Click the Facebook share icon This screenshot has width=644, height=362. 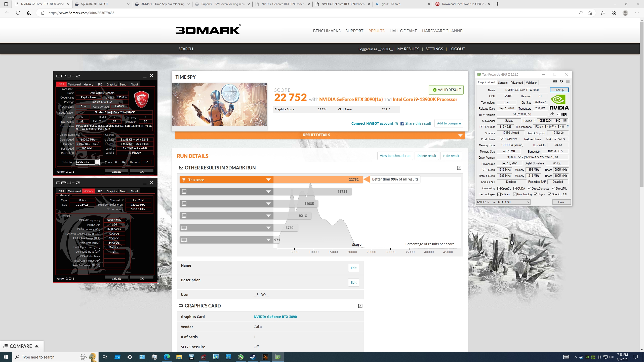click(x=402, y=124)
